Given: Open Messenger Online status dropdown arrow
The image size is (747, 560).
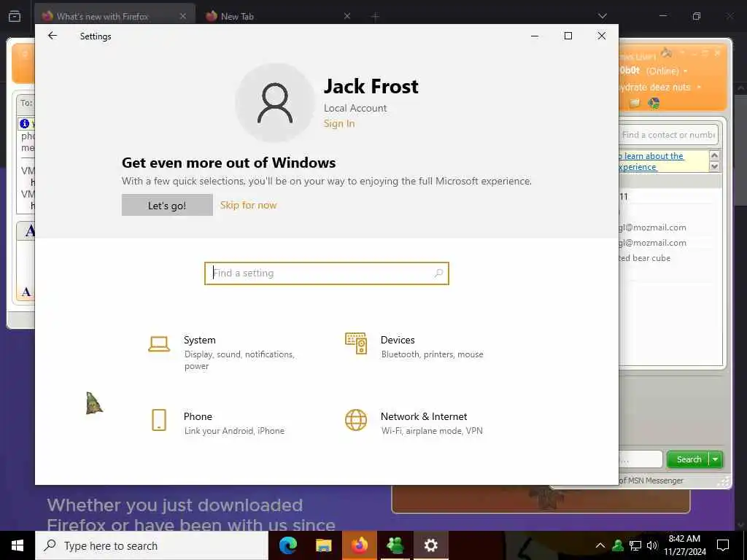Looking at the screenshot, I should pos(686,71).
